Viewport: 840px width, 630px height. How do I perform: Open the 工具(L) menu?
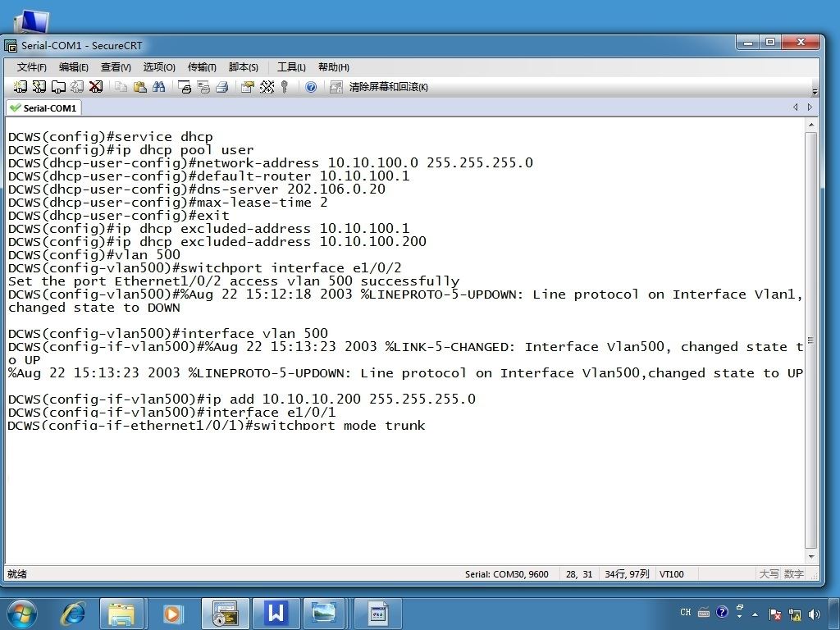click(x=291, y=67)
